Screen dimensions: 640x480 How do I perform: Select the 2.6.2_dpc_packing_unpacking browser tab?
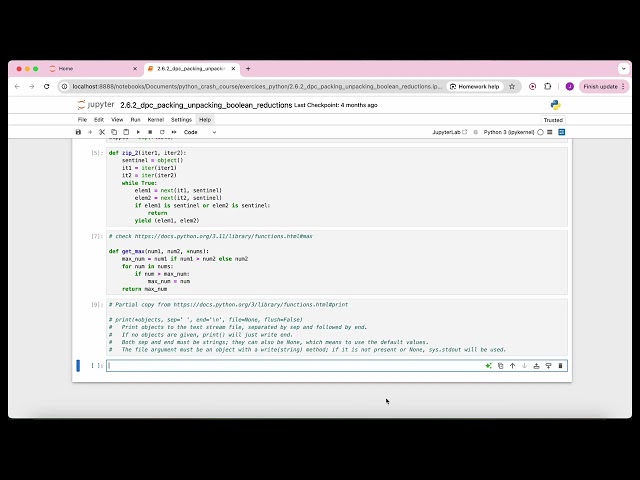point(189,69)
